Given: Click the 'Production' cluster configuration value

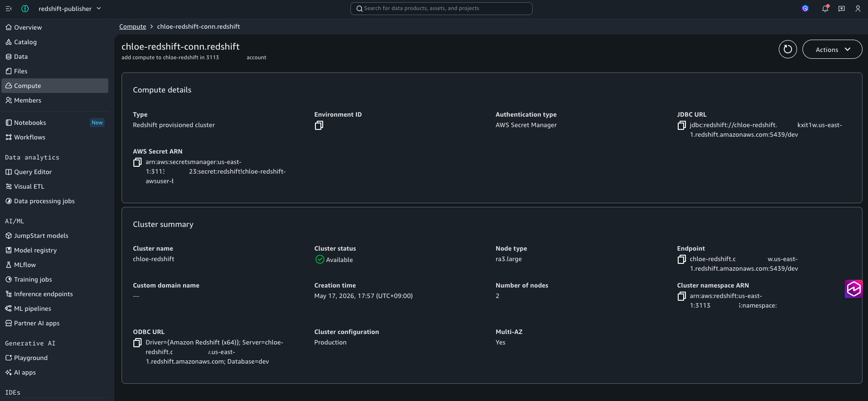Looking at the screenshot, I should (x=330, y=342).
